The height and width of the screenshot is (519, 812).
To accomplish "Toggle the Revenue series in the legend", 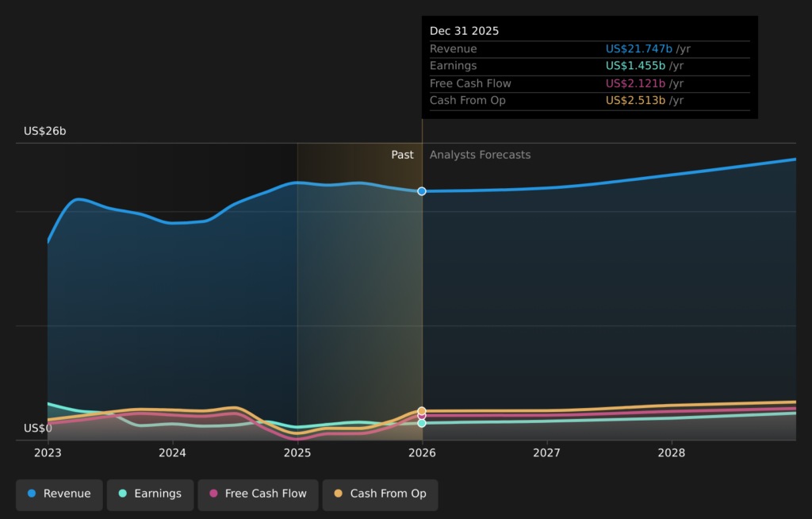I will pyautogui.click(x=59, y=494).
